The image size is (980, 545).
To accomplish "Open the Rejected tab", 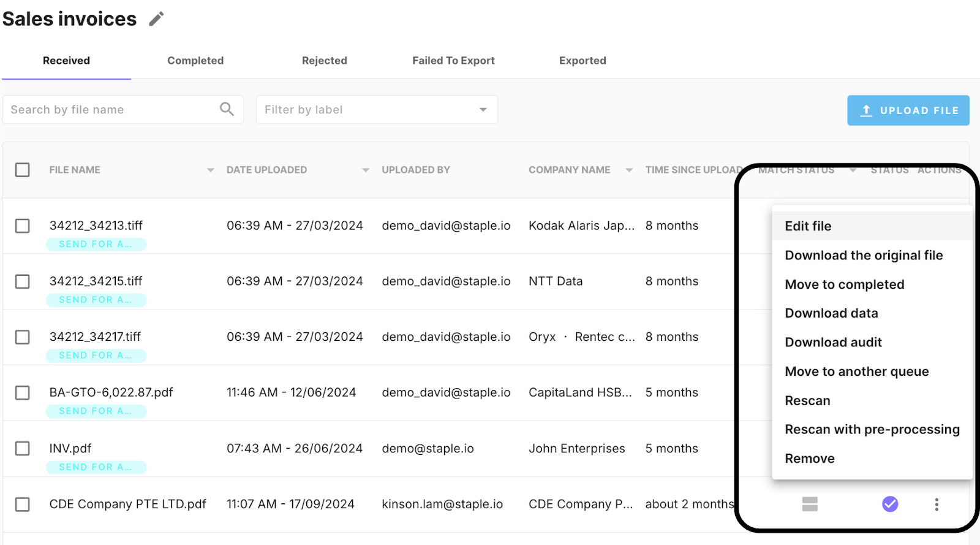I will pos(325,61).
